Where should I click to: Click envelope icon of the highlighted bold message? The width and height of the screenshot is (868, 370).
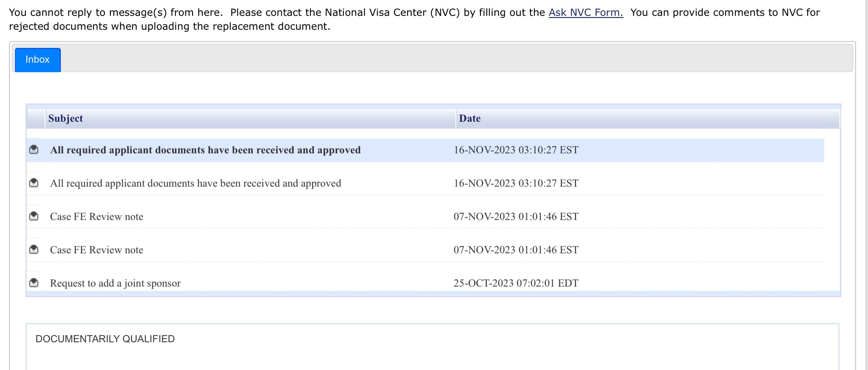point(34,150)
